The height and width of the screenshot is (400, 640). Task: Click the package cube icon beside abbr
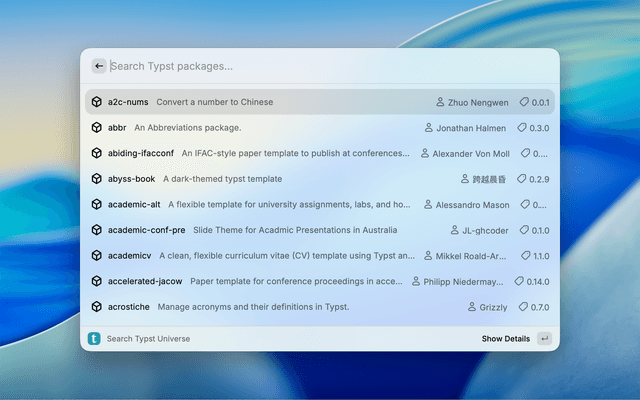click(x=97, y=128)
